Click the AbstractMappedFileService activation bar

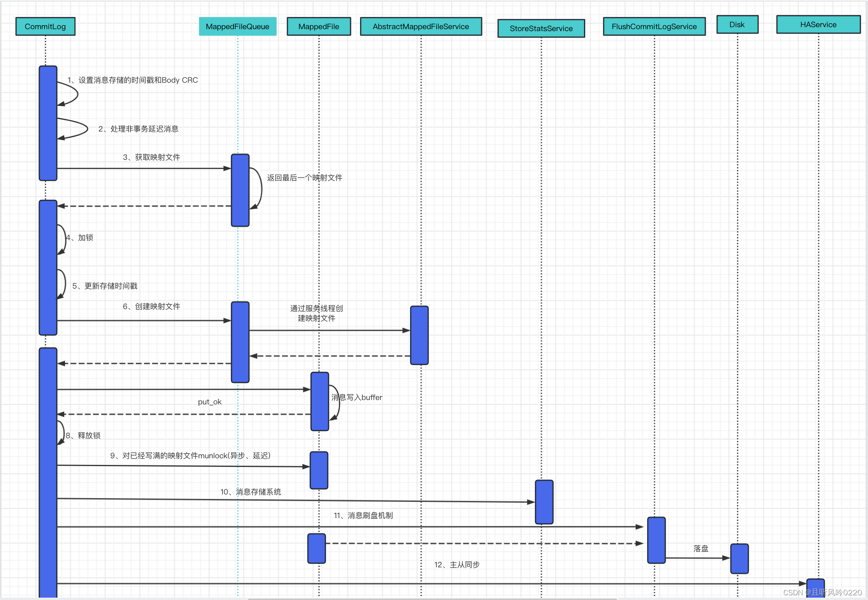(x=419, y=335)
